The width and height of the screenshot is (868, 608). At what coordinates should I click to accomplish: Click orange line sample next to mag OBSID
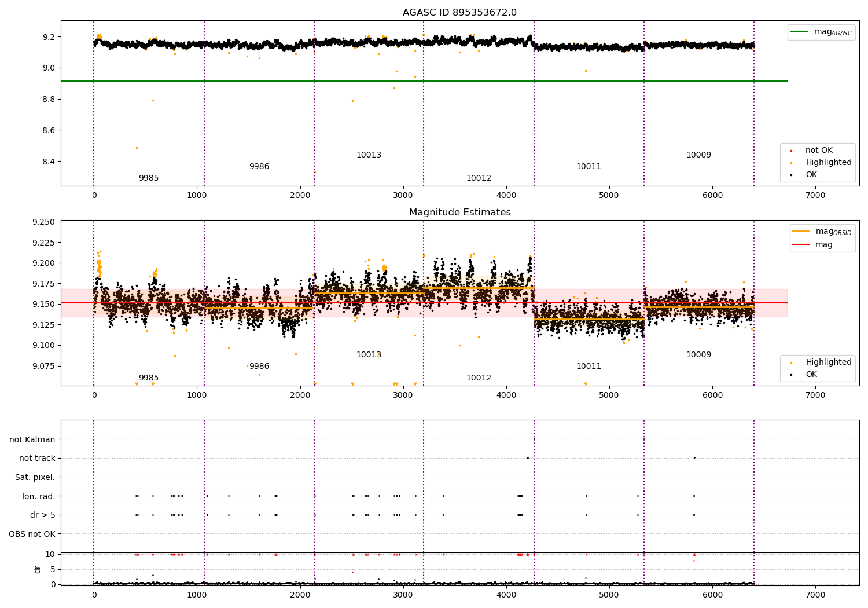[x=801, y=232]
